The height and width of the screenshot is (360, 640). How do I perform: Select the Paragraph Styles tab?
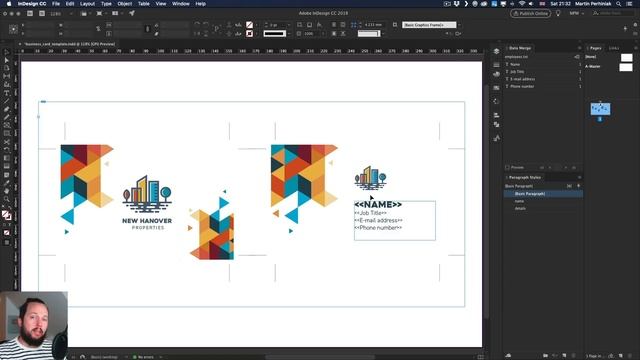pos(525,178)
